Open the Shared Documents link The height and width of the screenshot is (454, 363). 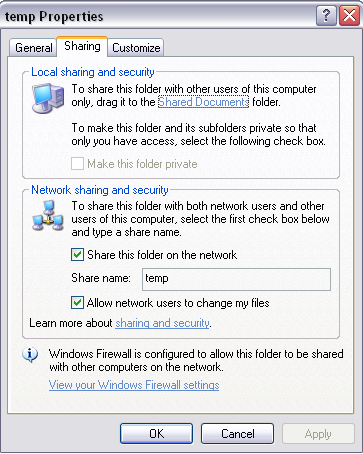(x=203, y=102)
